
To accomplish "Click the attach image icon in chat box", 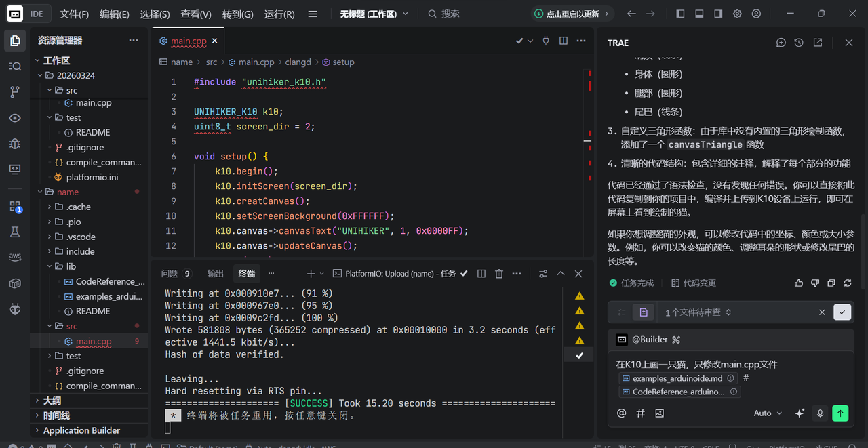I will [659, 413].
